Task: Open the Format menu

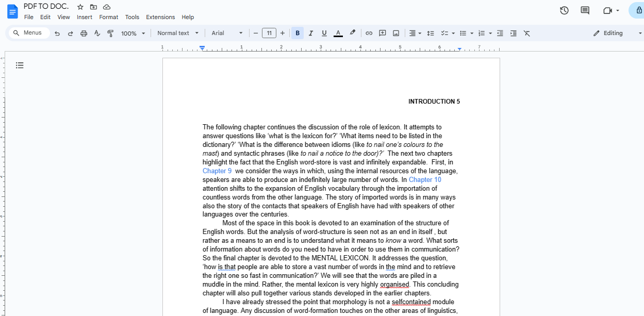Action: 109,17
